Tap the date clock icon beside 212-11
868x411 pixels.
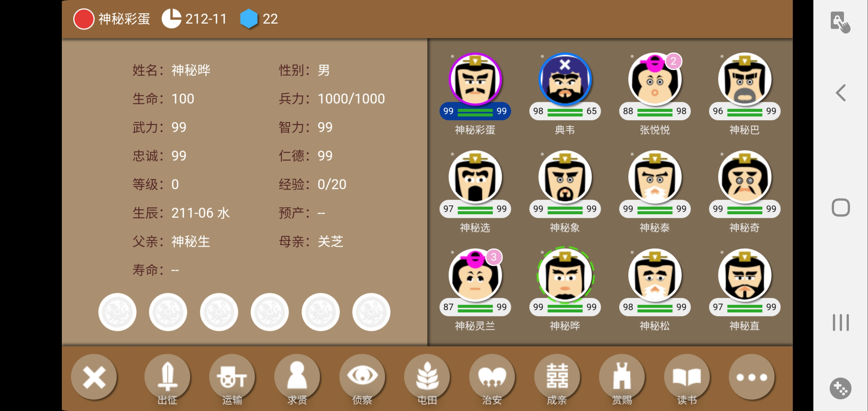(x=171, y=19)
